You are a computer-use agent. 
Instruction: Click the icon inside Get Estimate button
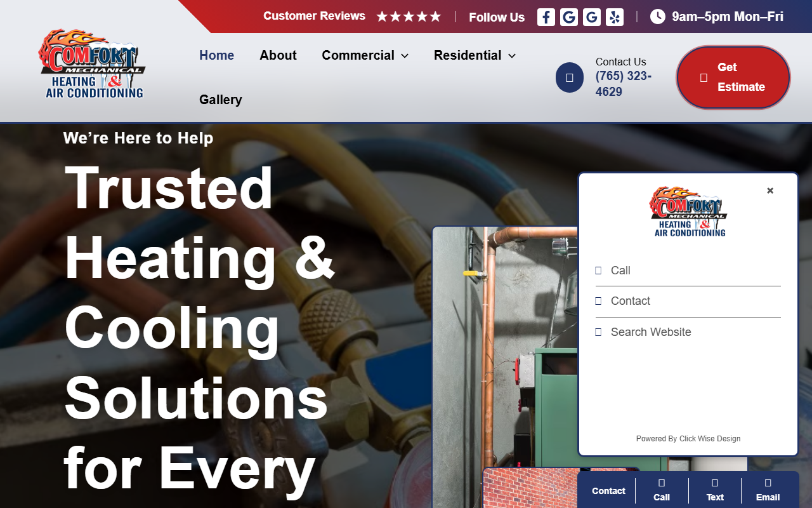pos(704,77)
